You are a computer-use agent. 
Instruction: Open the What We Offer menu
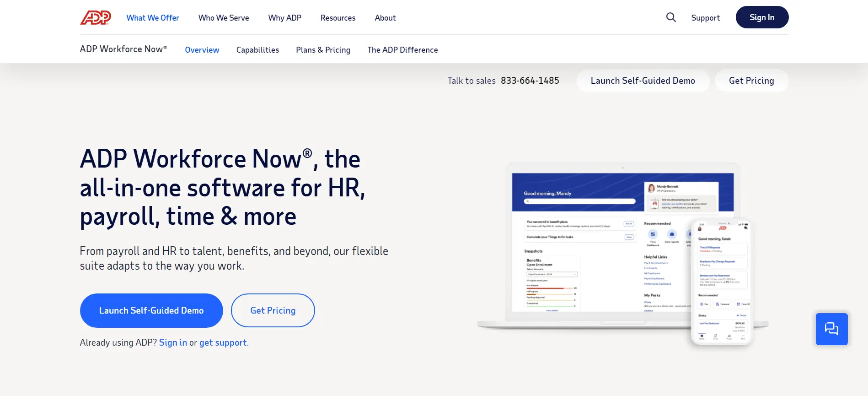tap(153, 18)
